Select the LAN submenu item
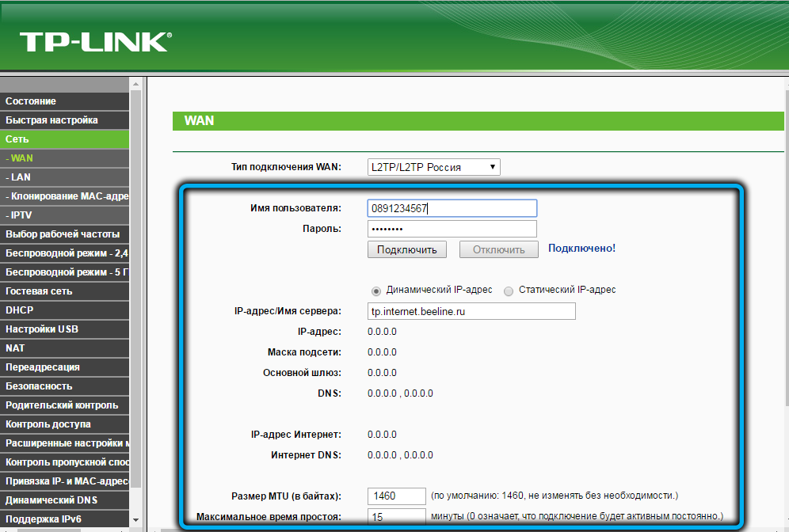The height and width of the screenshot is (532, 789). [63, 177]
